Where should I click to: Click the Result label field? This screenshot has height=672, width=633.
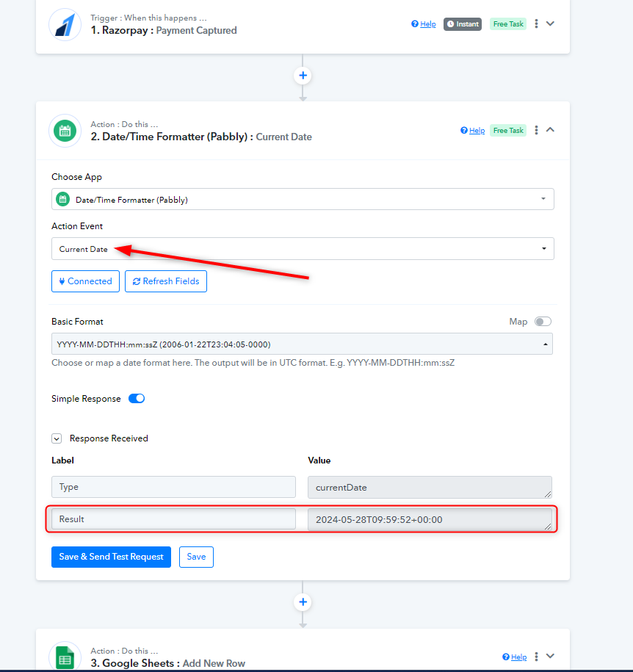pos(173,519)
